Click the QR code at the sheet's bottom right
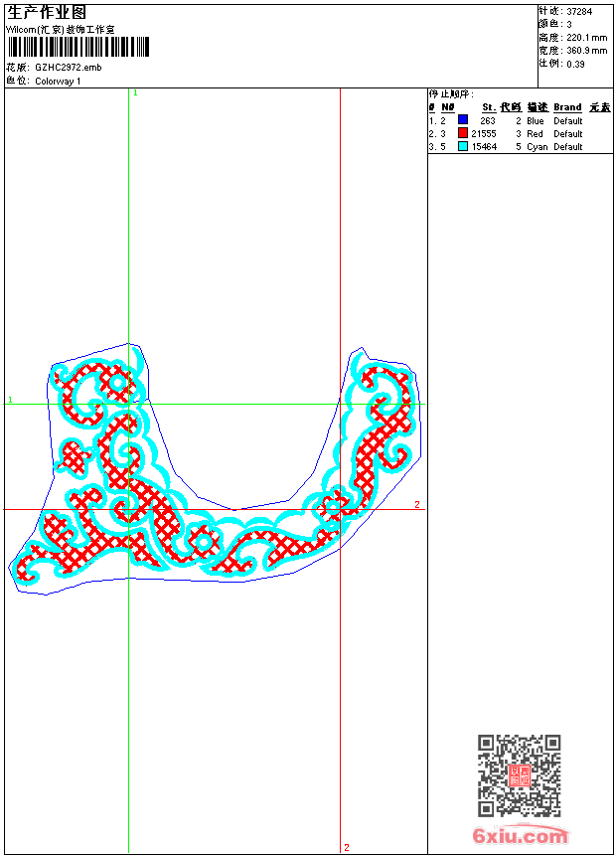The image size is (616, 855). (520, 775)
